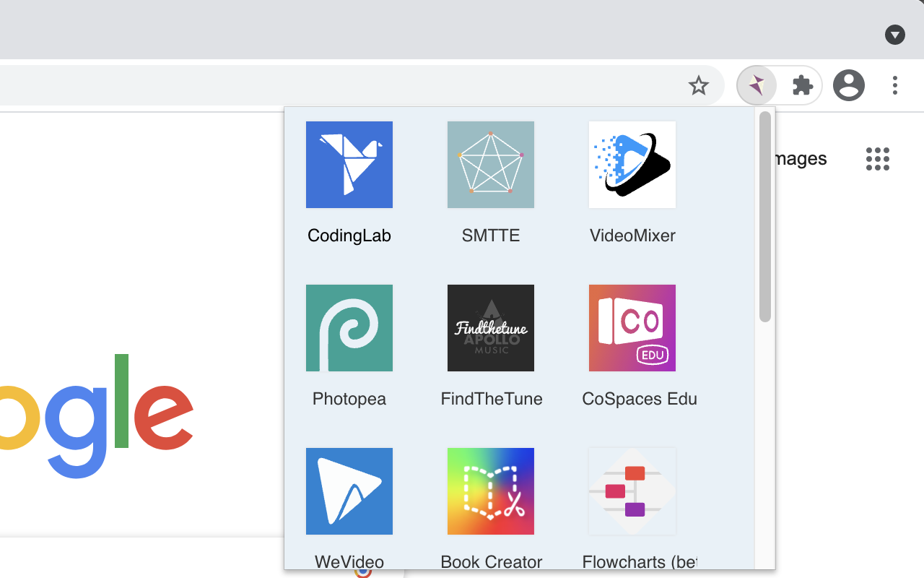This screenshot has width=924, height=578.
Task: Expand the tab search dropdown arrow
Action: pyautogui.click(x=895, y=34)
